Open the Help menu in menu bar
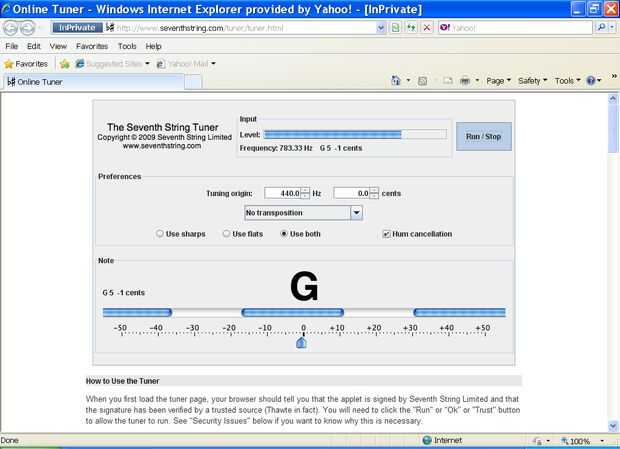 point(153,46)
